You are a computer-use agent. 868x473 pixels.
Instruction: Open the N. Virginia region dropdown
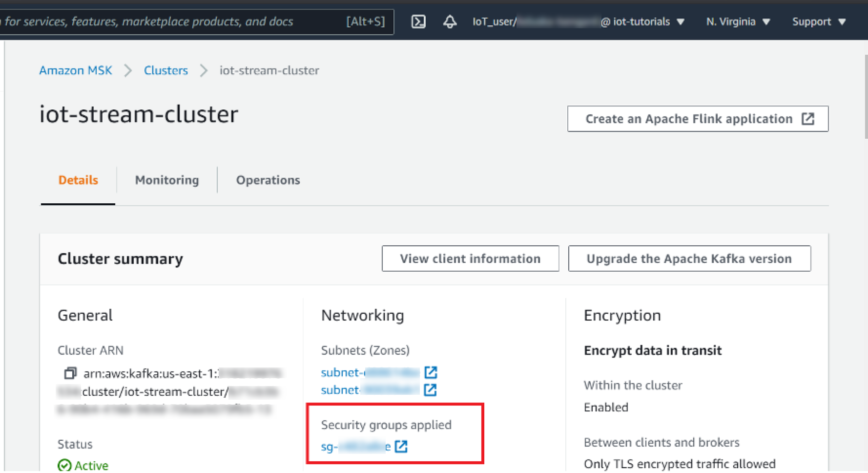pos(738,21)
